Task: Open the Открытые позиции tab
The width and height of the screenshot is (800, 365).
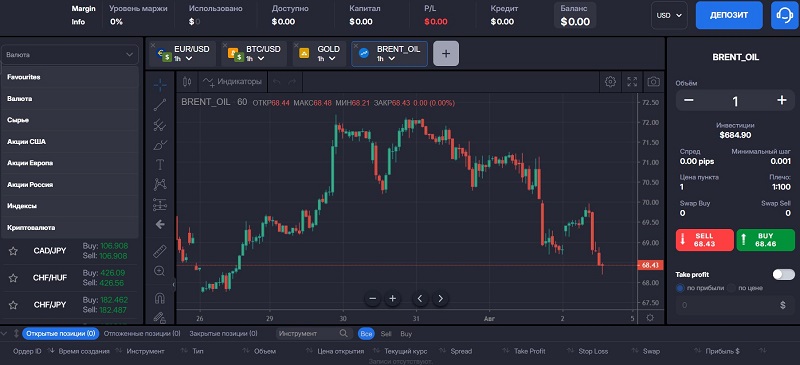Action: [60, 334]
